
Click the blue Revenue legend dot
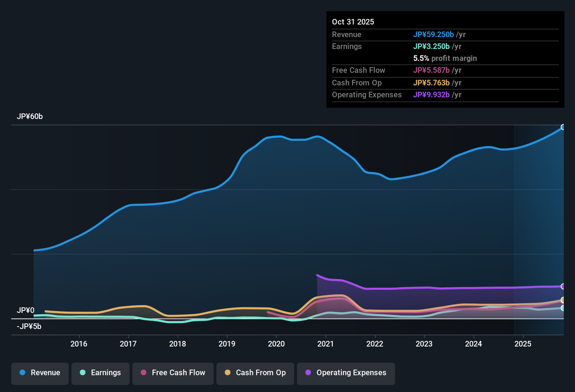[22, 373]
